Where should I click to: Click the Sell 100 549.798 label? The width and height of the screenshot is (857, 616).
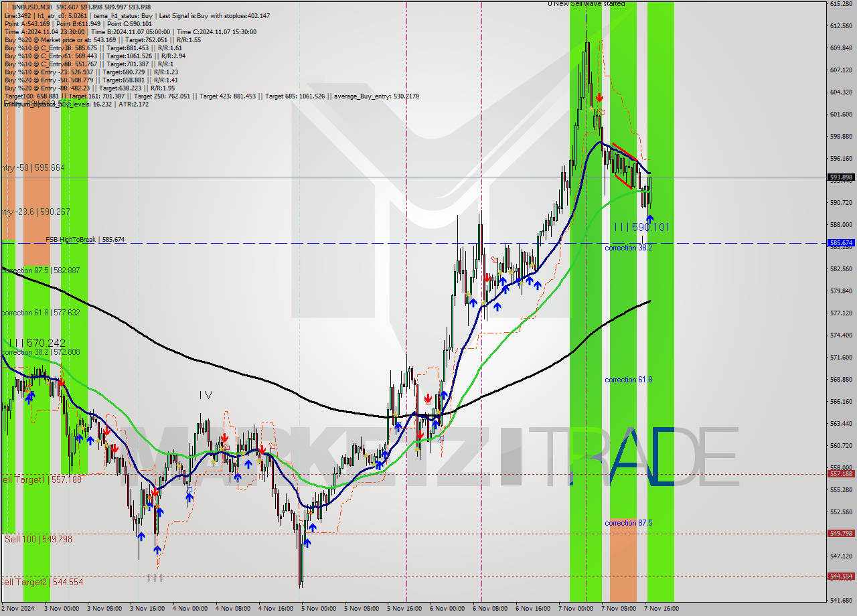37,539
